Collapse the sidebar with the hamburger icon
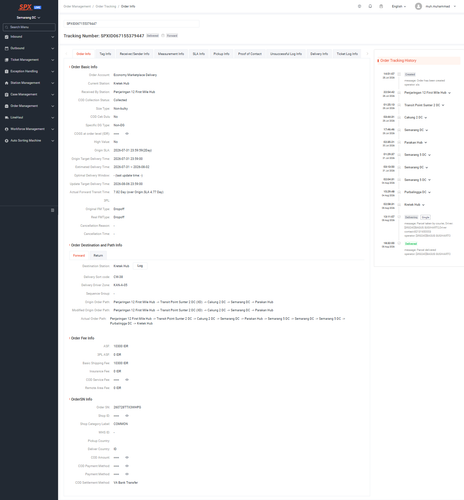 click(52, 210)
